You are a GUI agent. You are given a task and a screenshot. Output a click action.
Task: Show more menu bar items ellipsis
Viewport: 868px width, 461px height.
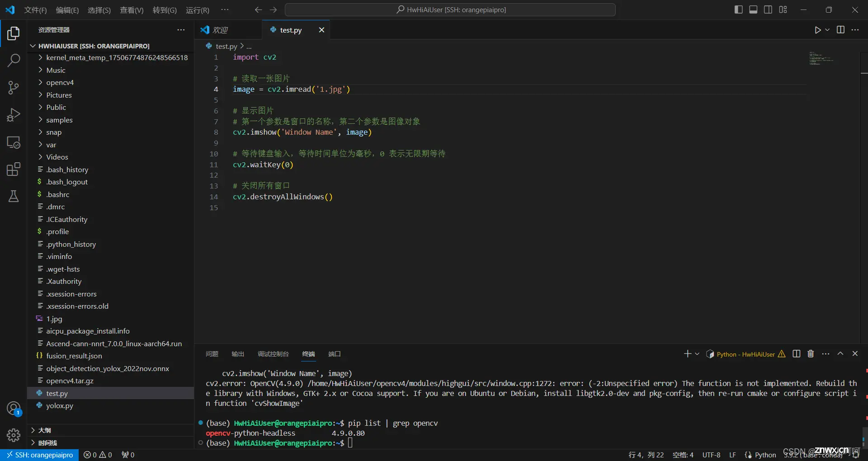[225, 10]
